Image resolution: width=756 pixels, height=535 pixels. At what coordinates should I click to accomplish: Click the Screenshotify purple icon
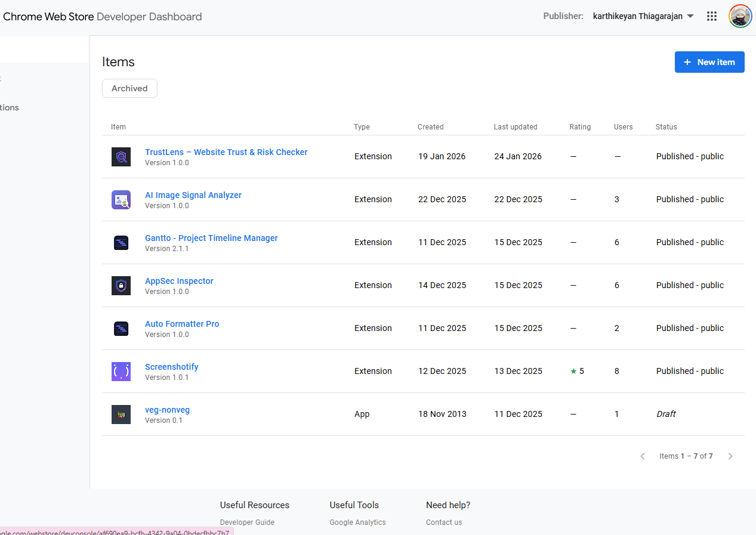[121, 371]
